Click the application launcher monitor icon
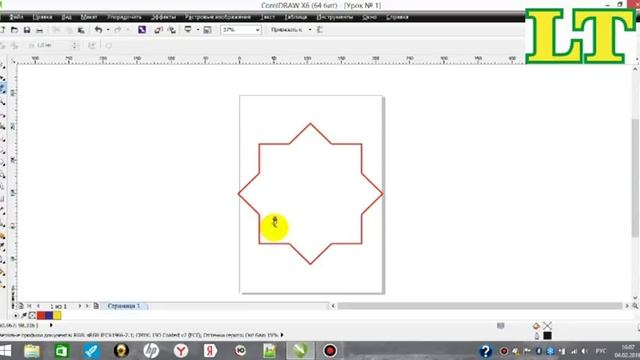 click(x=188, y=29)
